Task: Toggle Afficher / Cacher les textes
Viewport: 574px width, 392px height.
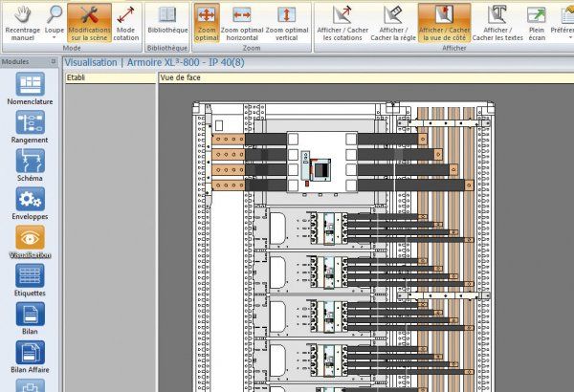Action: pos(497,21)
